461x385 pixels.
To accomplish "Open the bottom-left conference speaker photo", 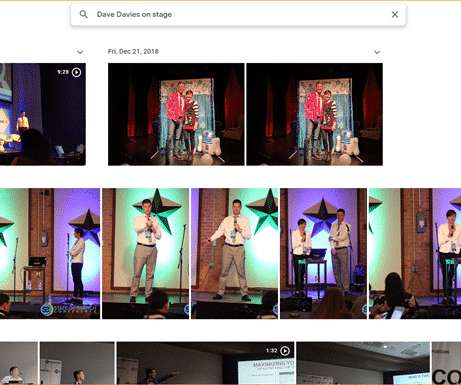I will click(x=19, y=363).
